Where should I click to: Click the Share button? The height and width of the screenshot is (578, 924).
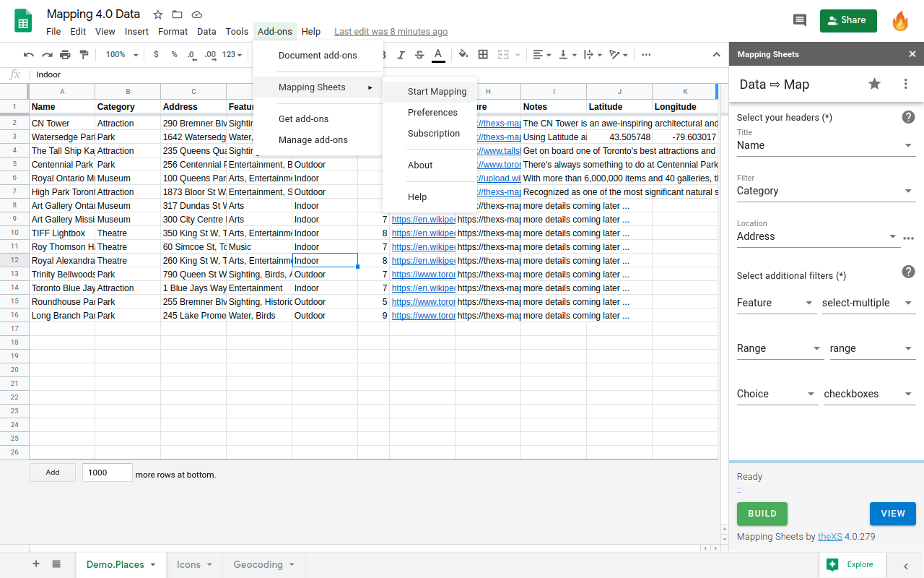pyautogui.click(x=848, y=20)
